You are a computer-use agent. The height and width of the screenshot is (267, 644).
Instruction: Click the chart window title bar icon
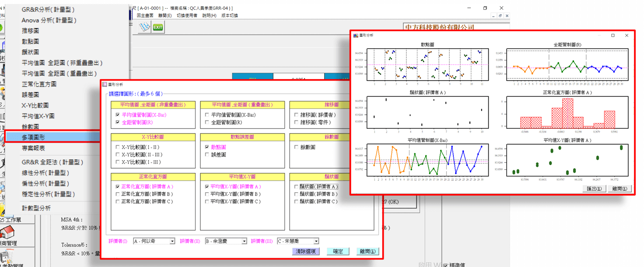point(356,35)
